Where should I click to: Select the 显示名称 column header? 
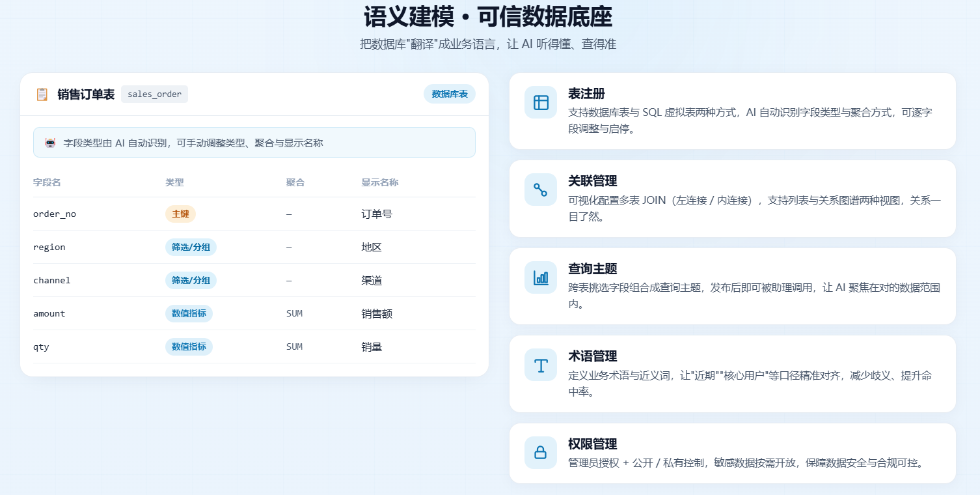tap(380, 182)
